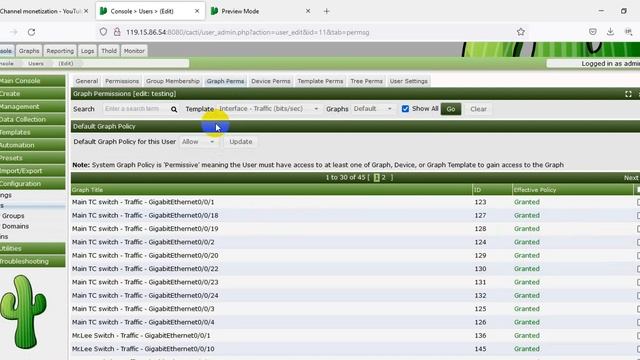The image size is (640, 360).
Task: Switch to the General tab
Action: click(x=87, y=81)
